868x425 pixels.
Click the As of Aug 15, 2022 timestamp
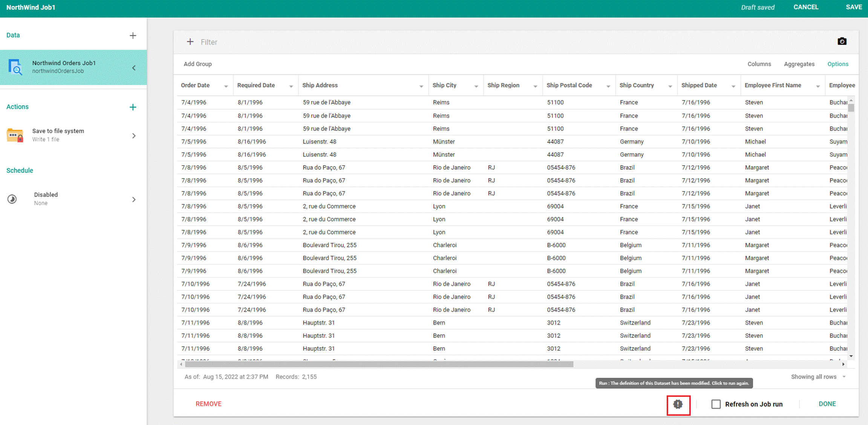click(226, 377)
